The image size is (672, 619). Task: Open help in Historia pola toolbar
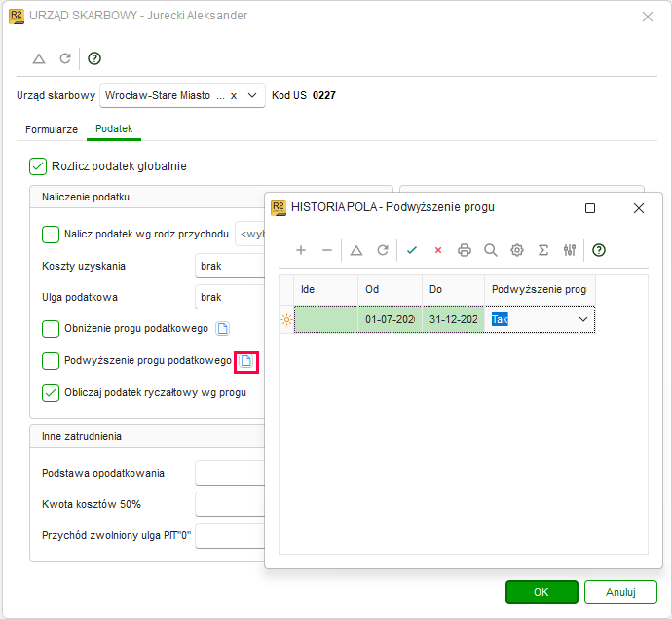click(599, 250)
